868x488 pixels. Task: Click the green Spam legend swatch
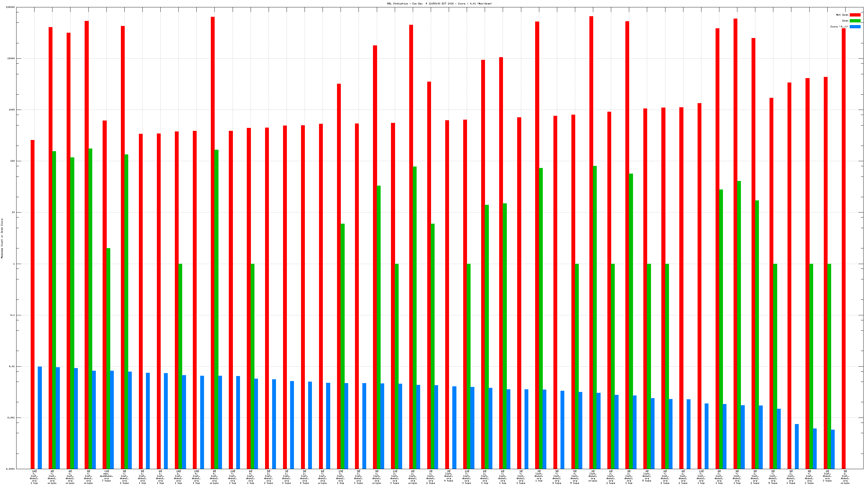[855, 21]
